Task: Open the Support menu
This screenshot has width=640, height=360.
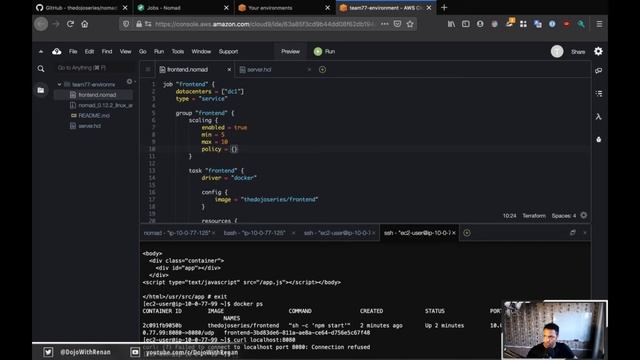Action: coord(228,51)
